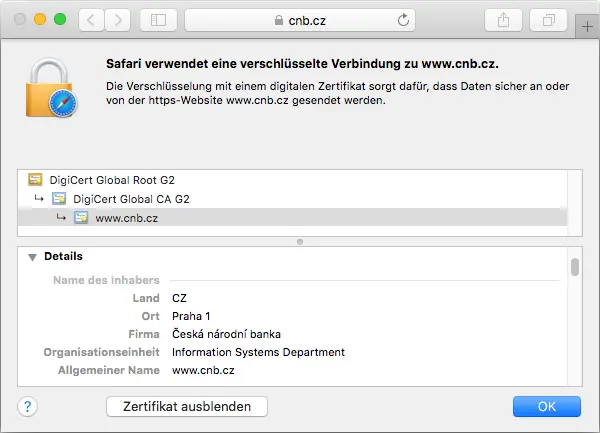The image size is (600, 433).
Task: Minimize the window with the yellow button
Action: tap(40, 19)
